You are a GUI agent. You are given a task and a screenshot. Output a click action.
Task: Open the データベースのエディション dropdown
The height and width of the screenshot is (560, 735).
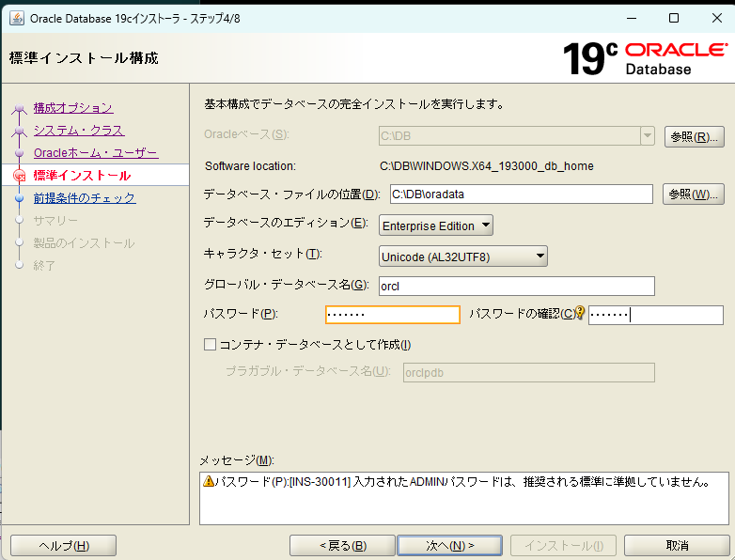[436, 226]
